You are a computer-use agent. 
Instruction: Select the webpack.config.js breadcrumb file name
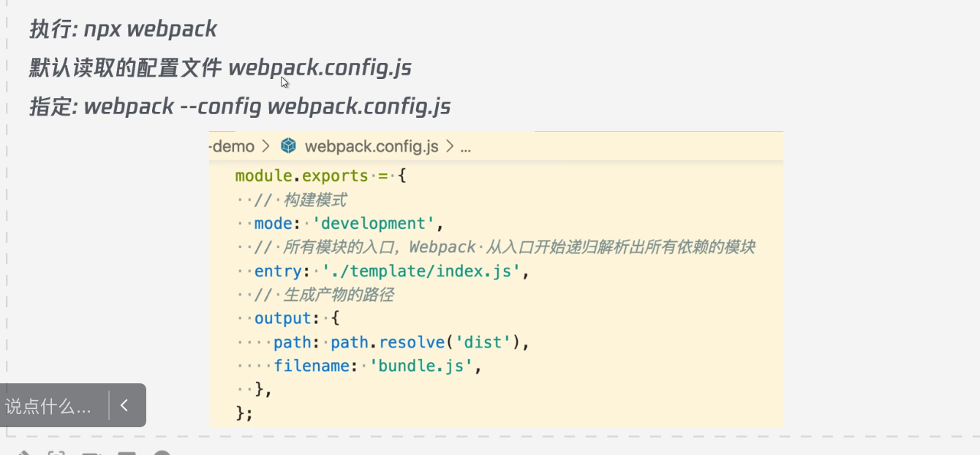[x=371, y=146]
